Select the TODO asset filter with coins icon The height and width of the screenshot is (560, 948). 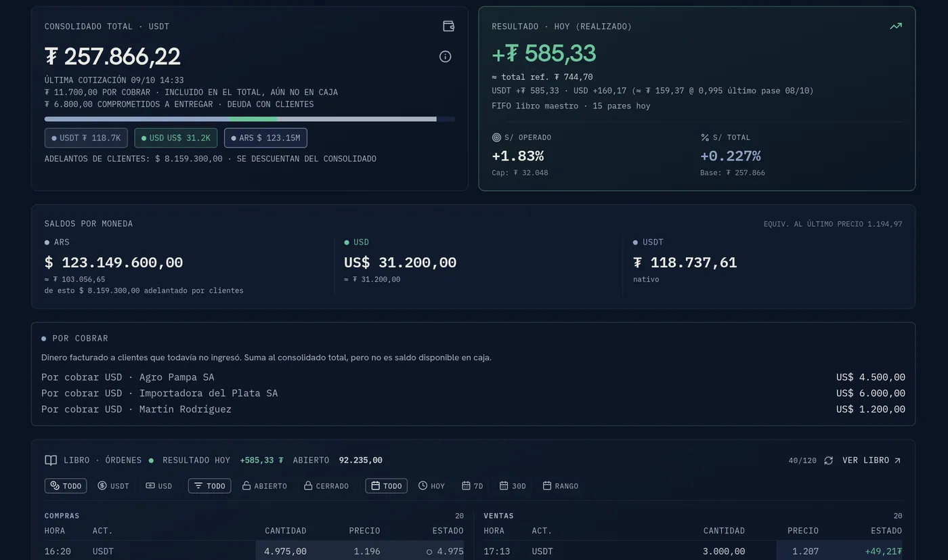click(x=66, y=486)
